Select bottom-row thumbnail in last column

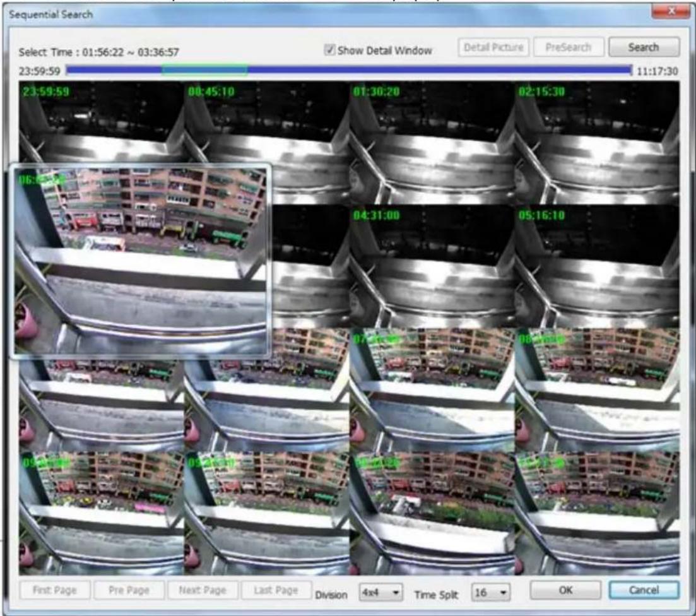pos(597,513)
